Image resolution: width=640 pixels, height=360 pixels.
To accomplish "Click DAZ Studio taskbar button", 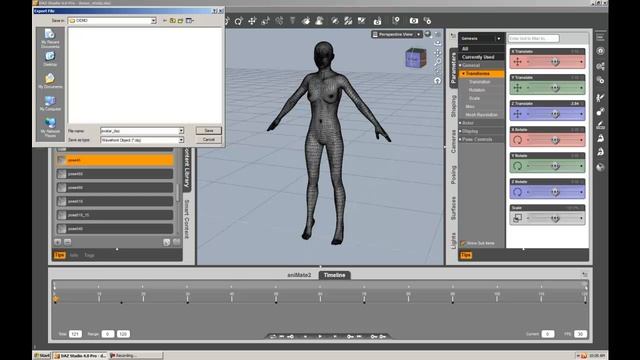I will (x=80, y=356).
